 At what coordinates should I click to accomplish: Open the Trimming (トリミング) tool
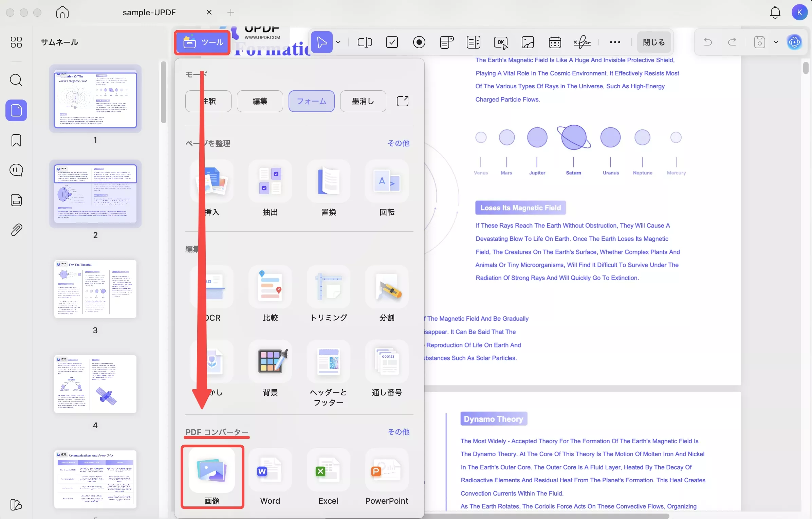click(x=328, y=287)
